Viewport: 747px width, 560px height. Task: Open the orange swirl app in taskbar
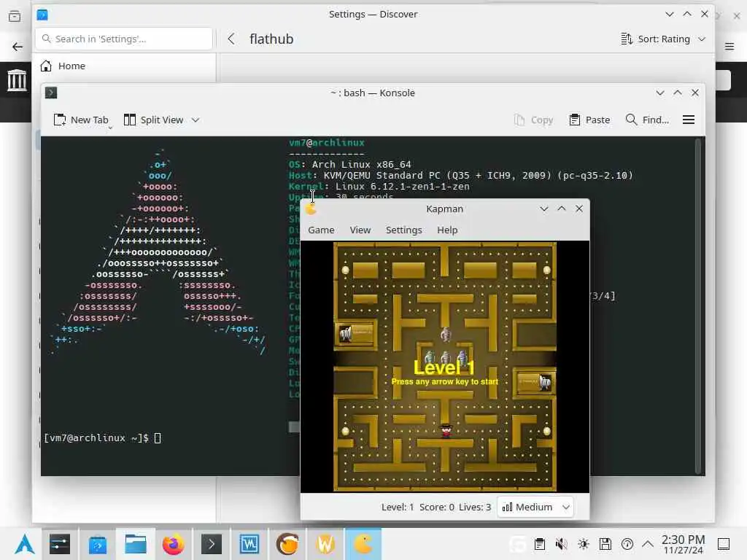[x=287, y=544]
